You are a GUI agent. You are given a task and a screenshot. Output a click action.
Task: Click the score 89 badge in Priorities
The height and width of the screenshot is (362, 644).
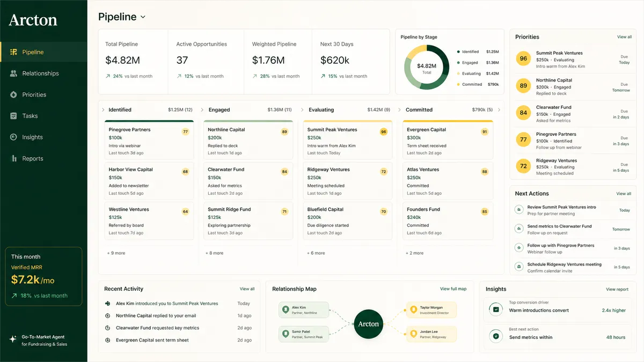pyautogui.click(x=523, y=86)
